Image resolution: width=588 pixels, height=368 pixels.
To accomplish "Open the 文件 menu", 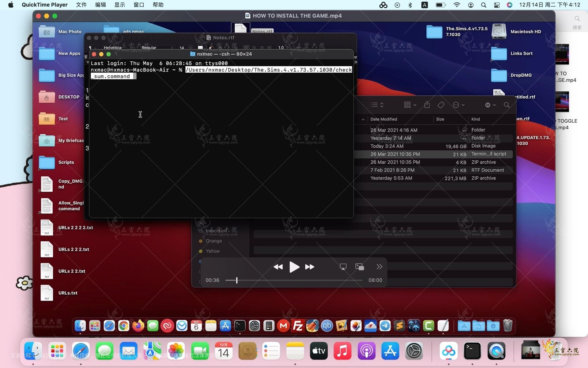I will (81, 5).
